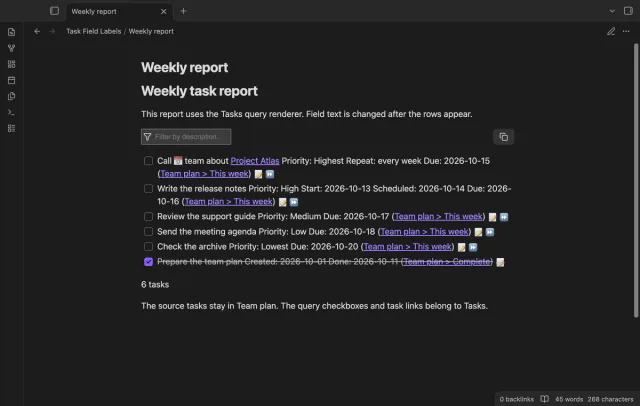Copy results with the copy button beside filter
The width and height of the screenshot is (640, 406).
coord(504,137)
